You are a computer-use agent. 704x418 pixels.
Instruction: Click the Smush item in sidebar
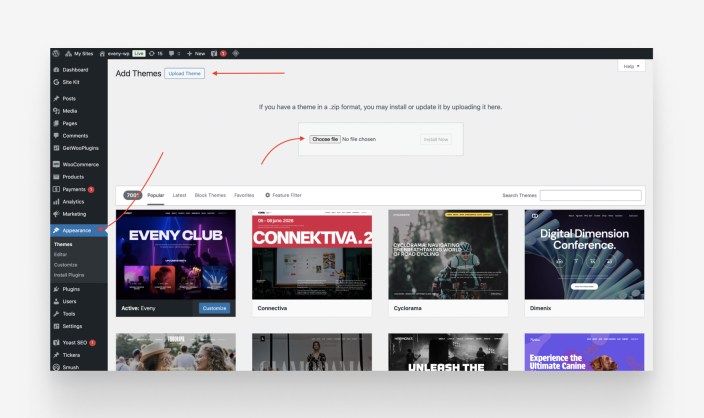click(x=70, y=367)
